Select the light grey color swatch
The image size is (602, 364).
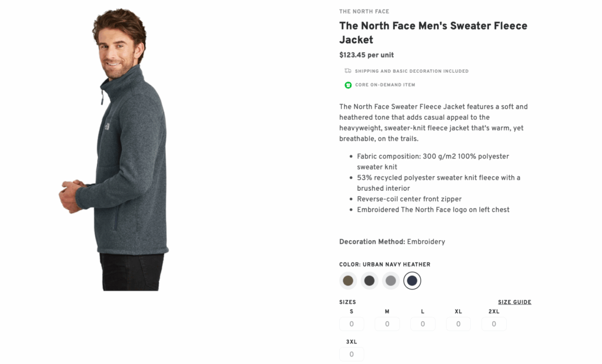coord(391,281)
